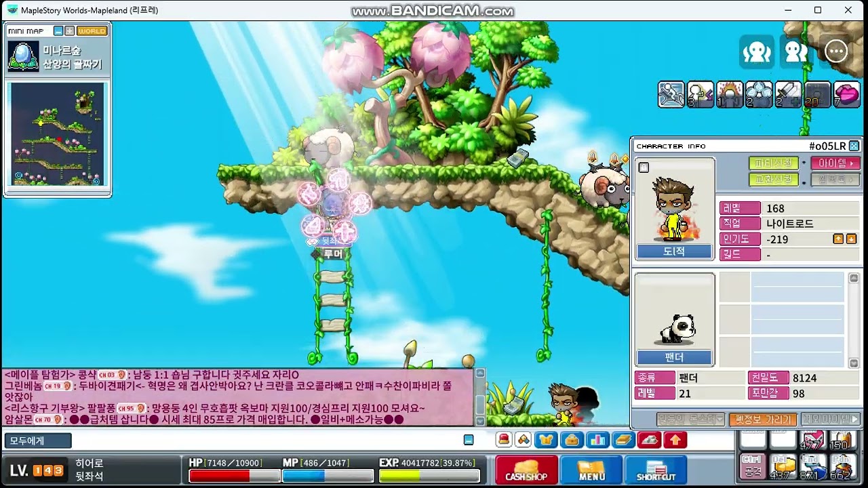868x488 pixels.
Task: Click the map egg icon in mini map
Action: [23, 56]
